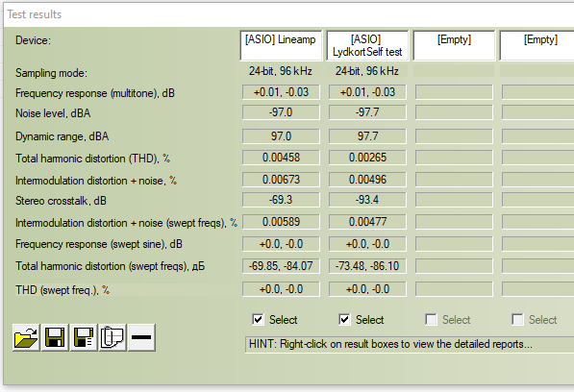
Task: Click the [ASIO] Lydkort Self test slot
Action: [367, 45]
